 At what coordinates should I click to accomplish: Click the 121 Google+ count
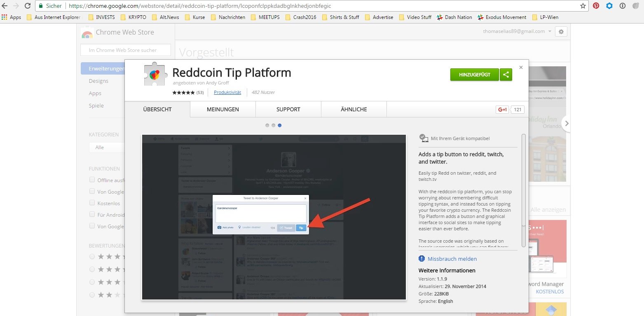click(x=518, y=110)
